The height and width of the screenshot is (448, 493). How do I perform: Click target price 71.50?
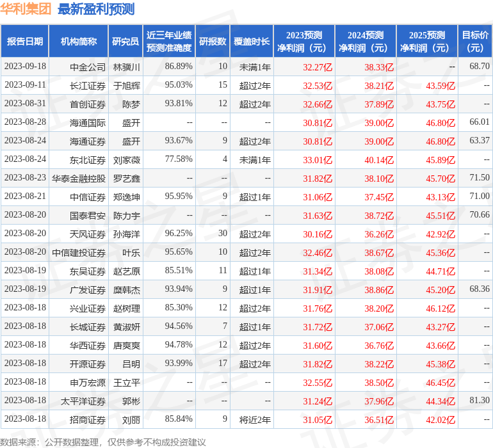[x=480, y=178]
